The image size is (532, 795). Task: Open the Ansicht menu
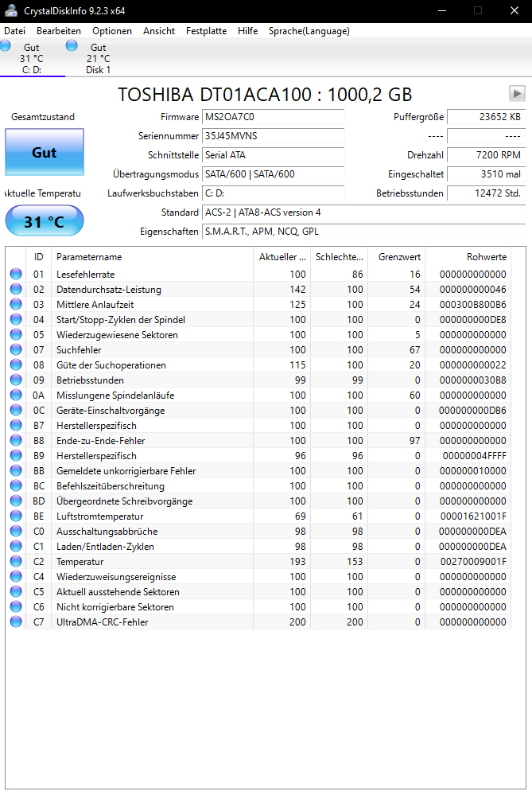click(x=159, y=31)
